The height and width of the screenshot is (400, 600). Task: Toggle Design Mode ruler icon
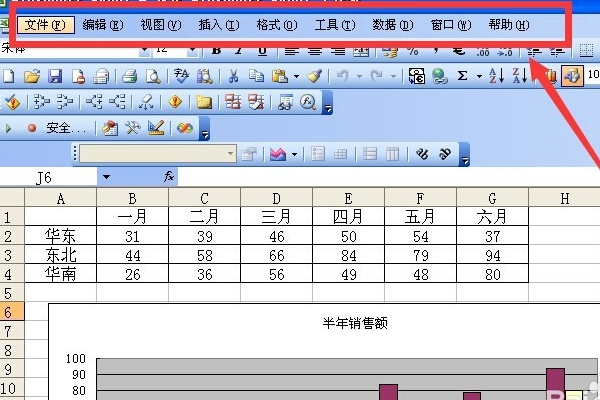pyautogui.click(x=156, y=128)
